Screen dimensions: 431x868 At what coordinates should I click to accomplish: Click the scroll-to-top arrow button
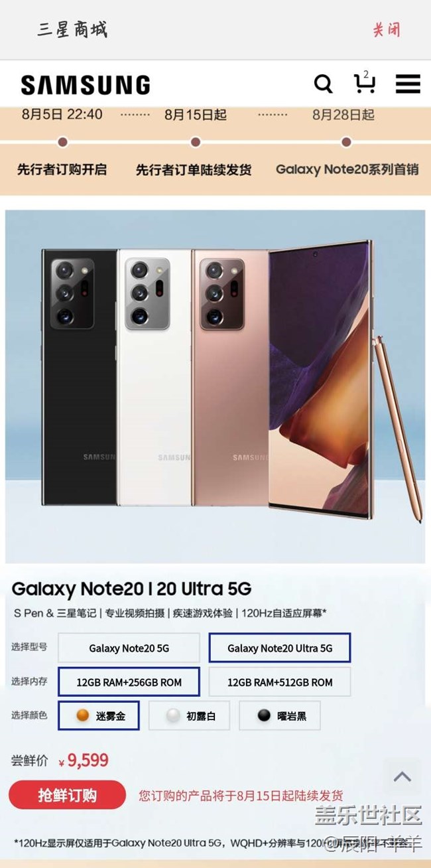coord(402,776)
